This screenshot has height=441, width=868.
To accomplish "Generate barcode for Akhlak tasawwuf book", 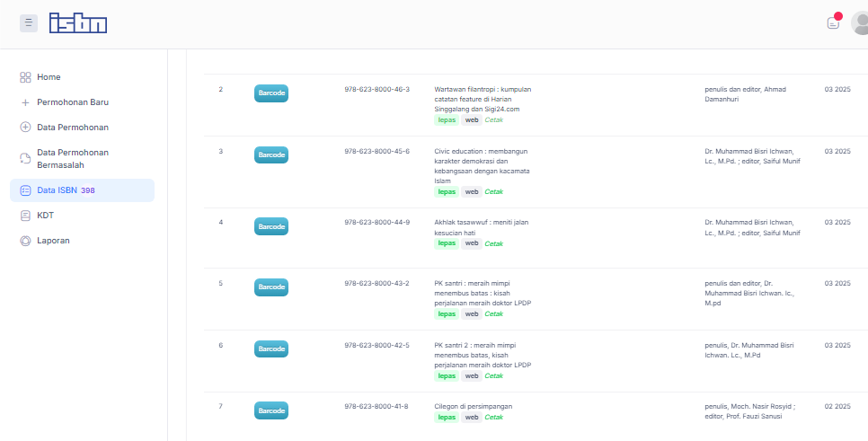I will point(270,226).
